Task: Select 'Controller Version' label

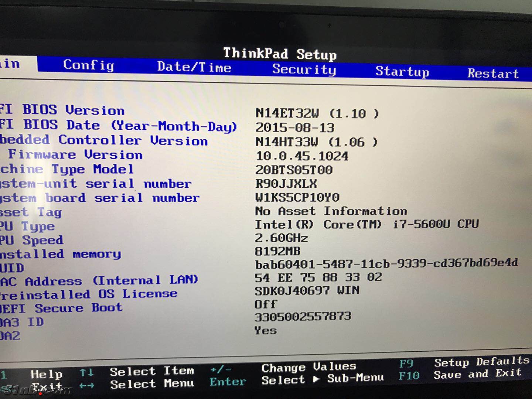Action: 133,140
